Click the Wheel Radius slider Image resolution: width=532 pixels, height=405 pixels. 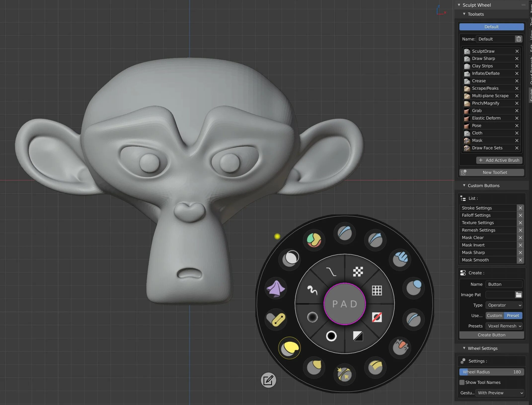pos(492,372)
